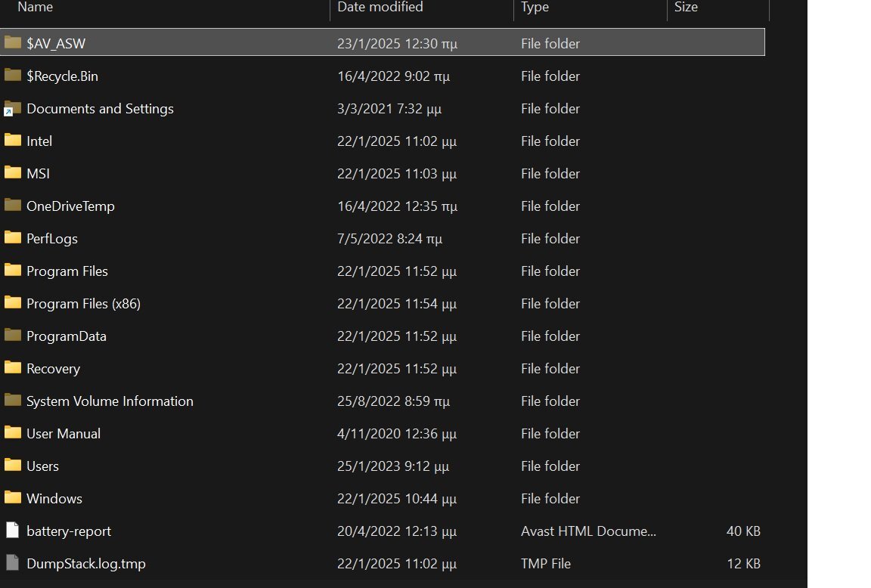The width and height of the screenshot is (871, 588).
Task: Sort files by the Name column header
Action: click(x=36, y=8)
